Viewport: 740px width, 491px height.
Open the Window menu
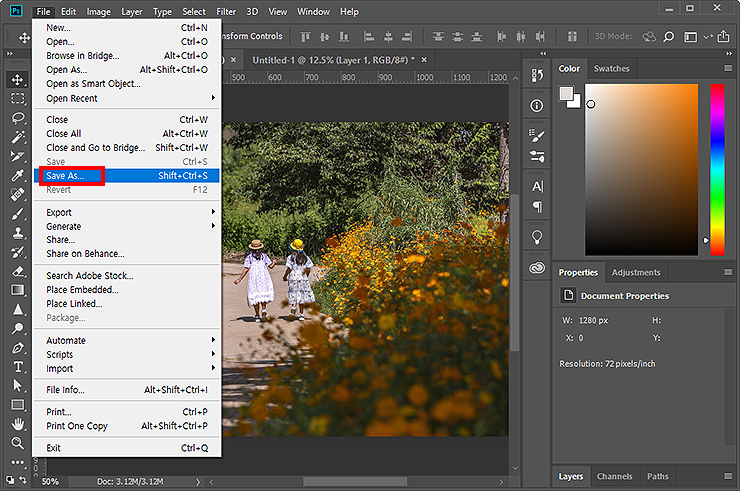coord(313,12)
